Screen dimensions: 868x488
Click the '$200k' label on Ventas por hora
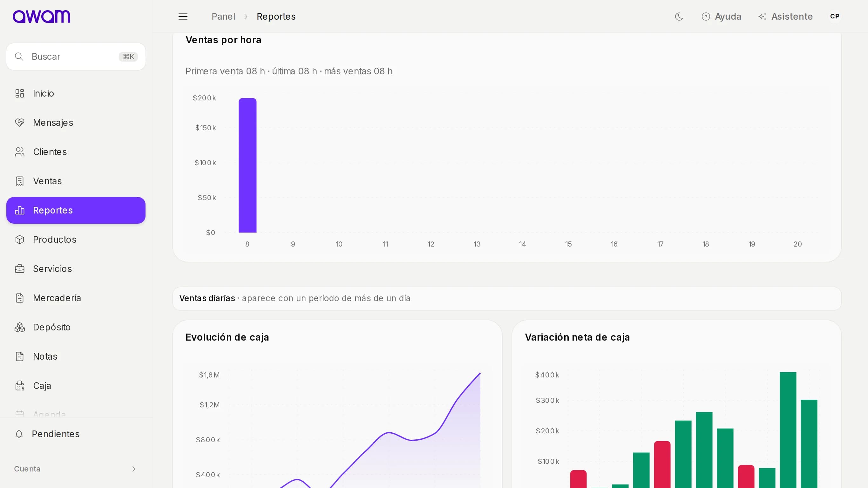[x=204, y=98]
